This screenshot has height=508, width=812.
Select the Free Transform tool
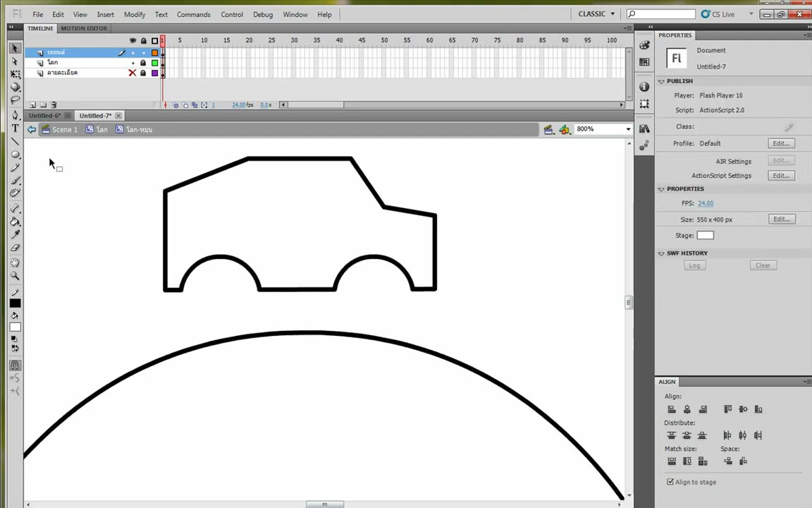pos(15,74)
